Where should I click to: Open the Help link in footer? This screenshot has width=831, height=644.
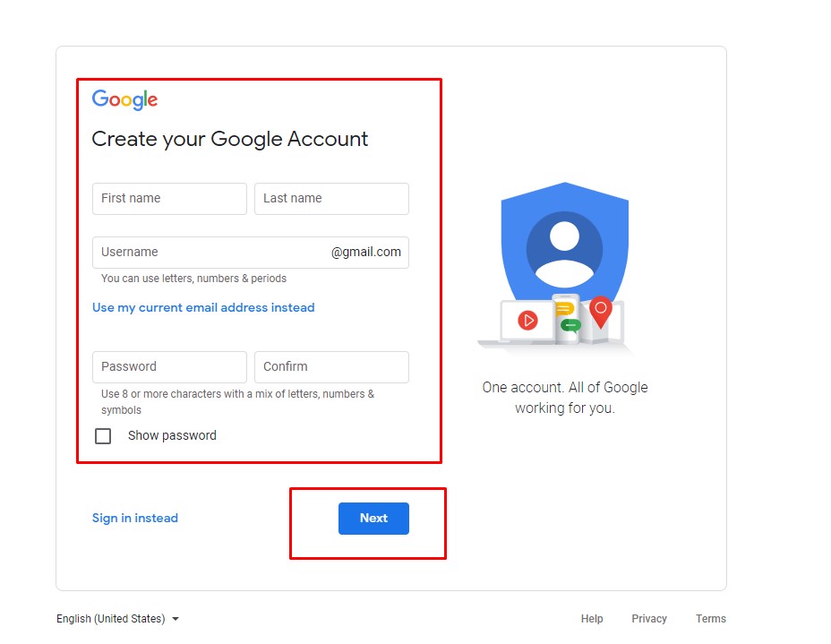[592, 619]
